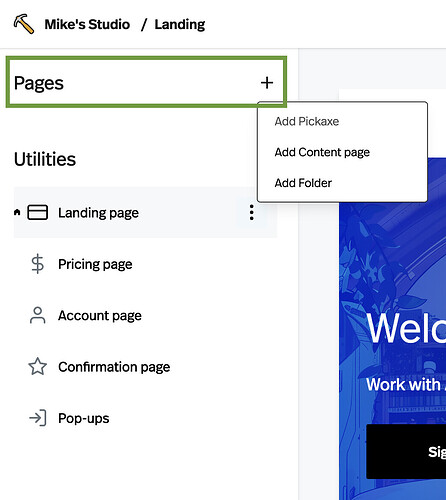Screen dimensions: 446x500
Task: Open Mike's Studio breadcrumb link
Action: point(87,24)
